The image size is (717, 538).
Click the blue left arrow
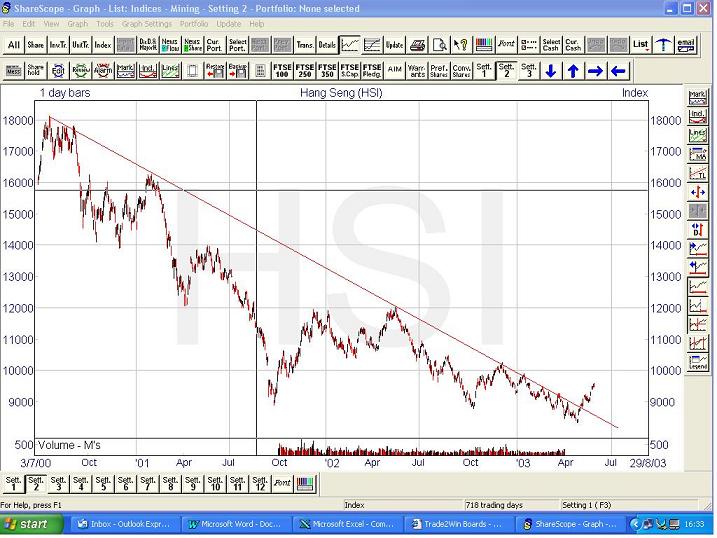click(618, 71)
